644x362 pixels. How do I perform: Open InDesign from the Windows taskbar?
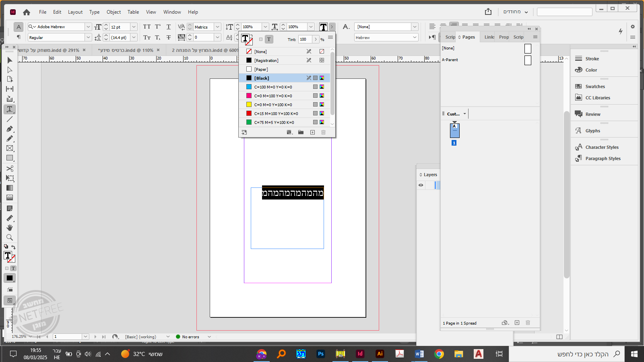coord(360,354)
